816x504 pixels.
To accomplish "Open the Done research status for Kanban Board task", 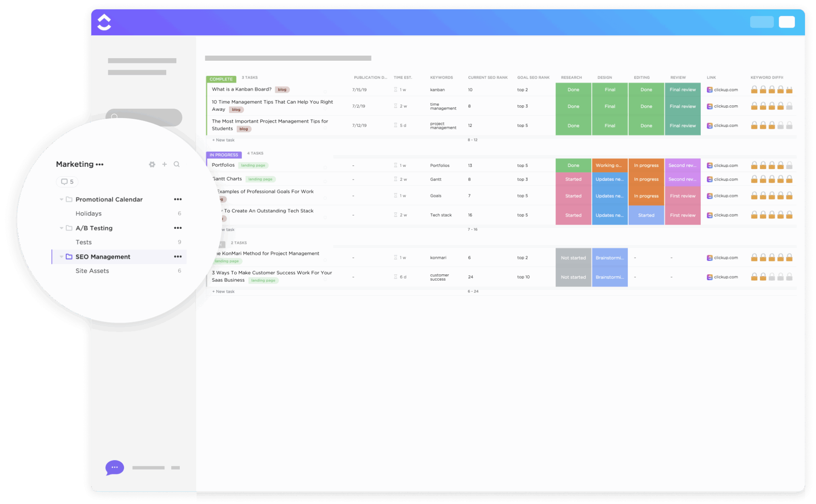I will (x=573, y=90).
